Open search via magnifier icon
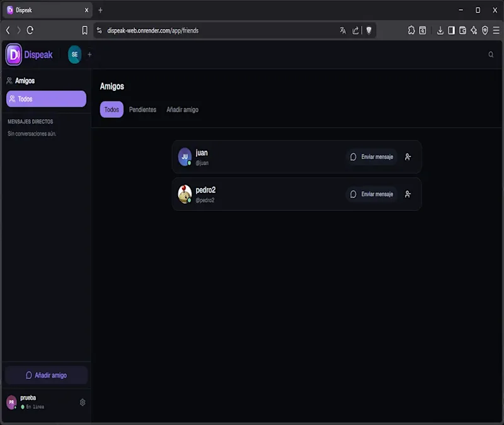Image resolution: width=504 pixels, height=425 pixels. pos(491,54)
